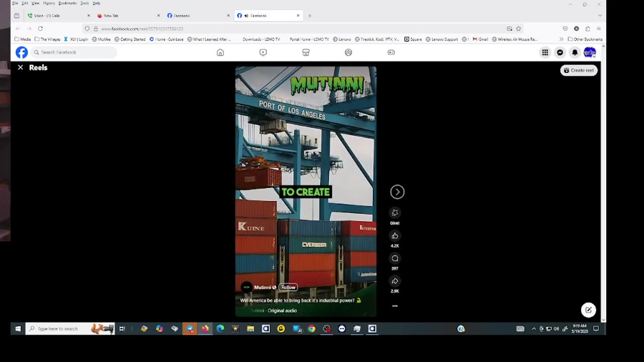Viewport: 644px width, 362px height.
Task: Open Task View in the taskbar
Action: point(122,329)
